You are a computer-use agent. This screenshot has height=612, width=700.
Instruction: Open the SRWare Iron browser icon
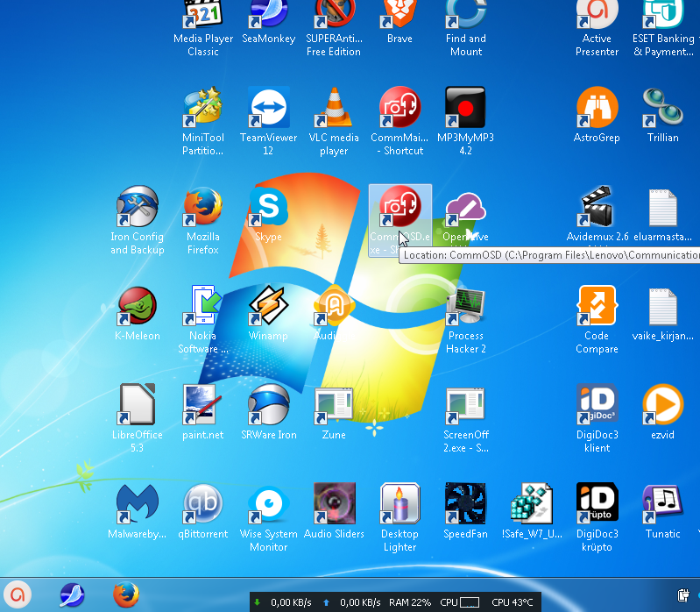click(269, 404)
